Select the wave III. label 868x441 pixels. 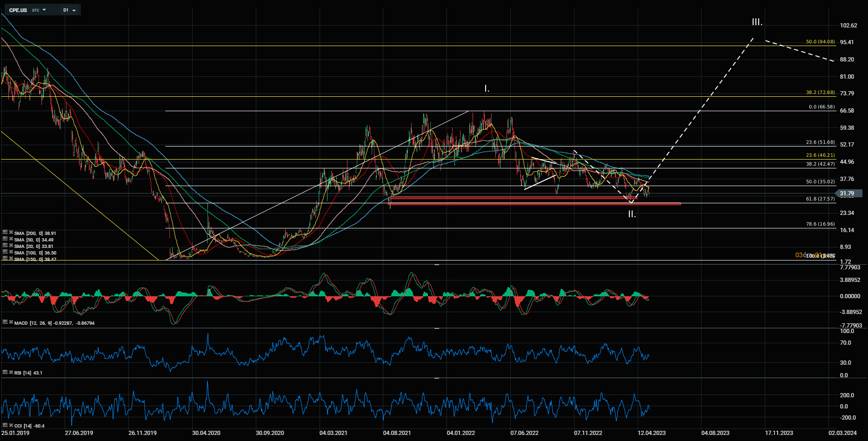point(757,22)
